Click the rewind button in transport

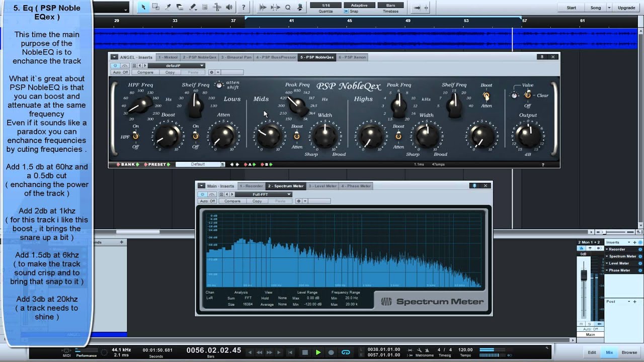click(258, 352)
